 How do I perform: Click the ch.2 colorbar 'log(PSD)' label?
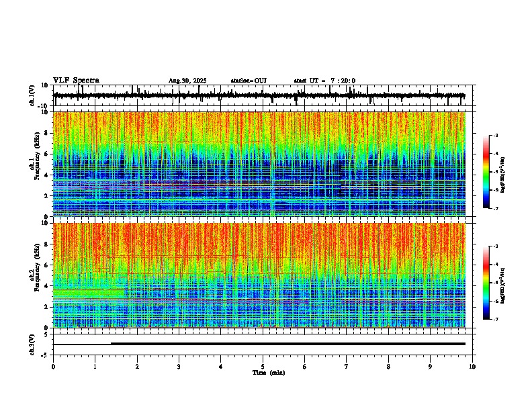(503, 285)
